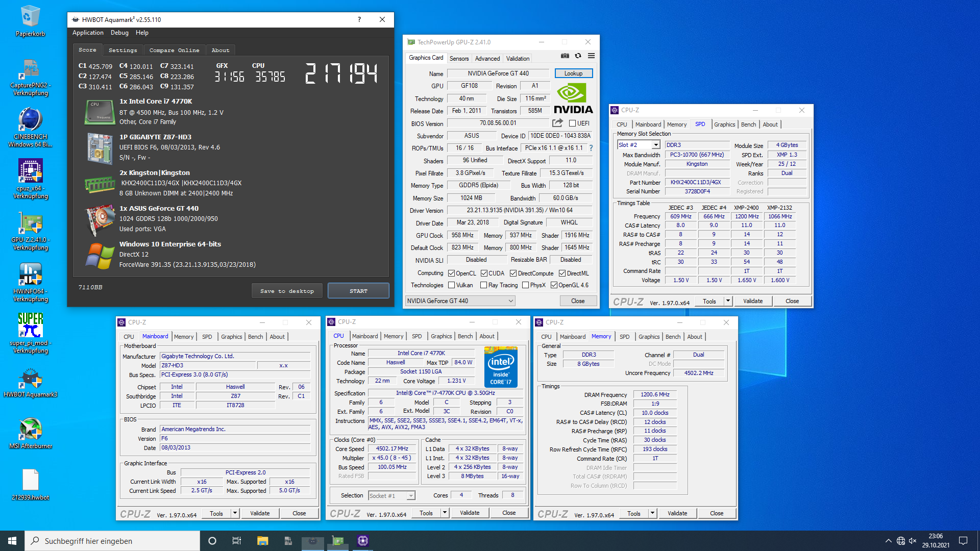Switch to the Compare Online tab
Screen dimensions: 980x551
pos(174,50)
